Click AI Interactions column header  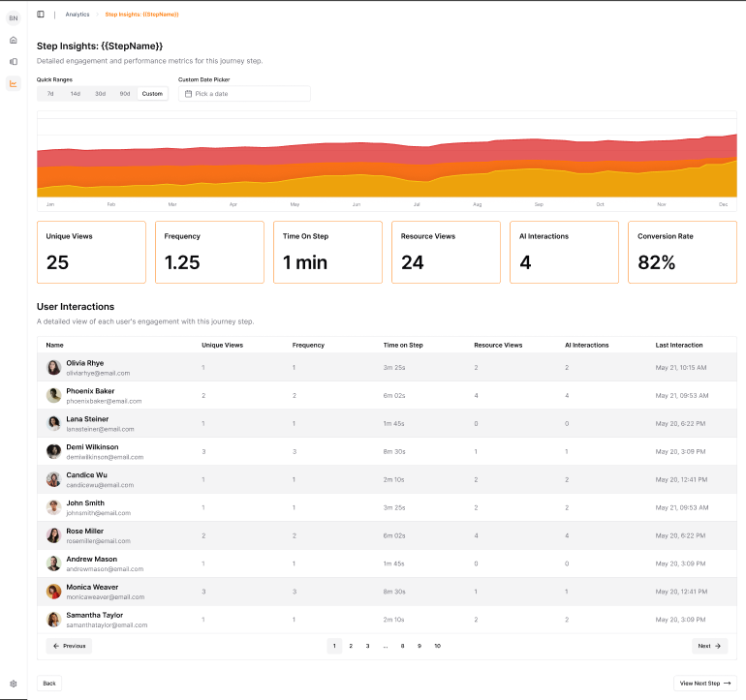[586, 346]
